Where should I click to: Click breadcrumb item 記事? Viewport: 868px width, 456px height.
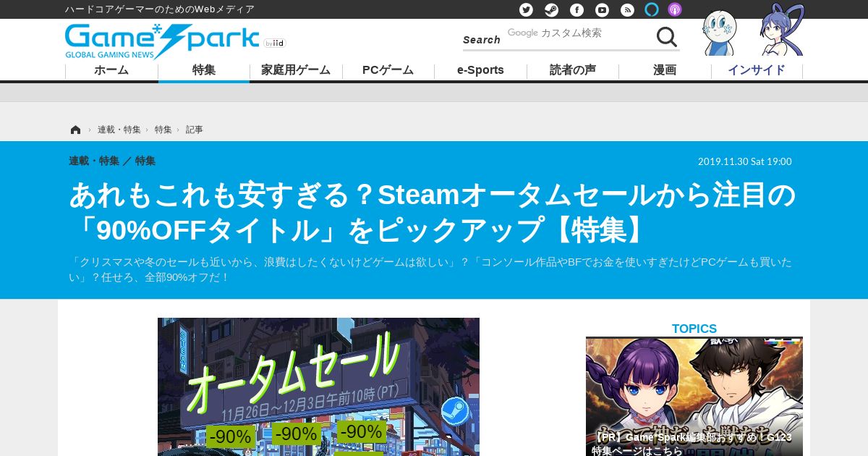pos(195,130)
